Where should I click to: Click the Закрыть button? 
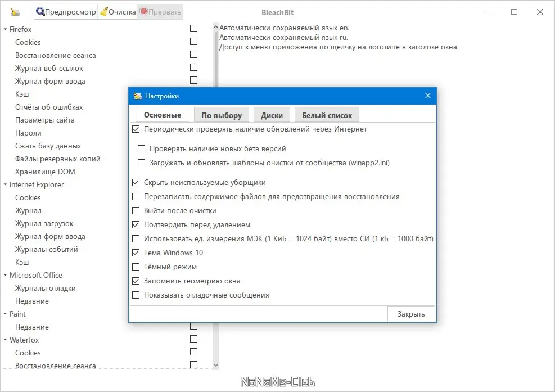(x=411, y=314)
